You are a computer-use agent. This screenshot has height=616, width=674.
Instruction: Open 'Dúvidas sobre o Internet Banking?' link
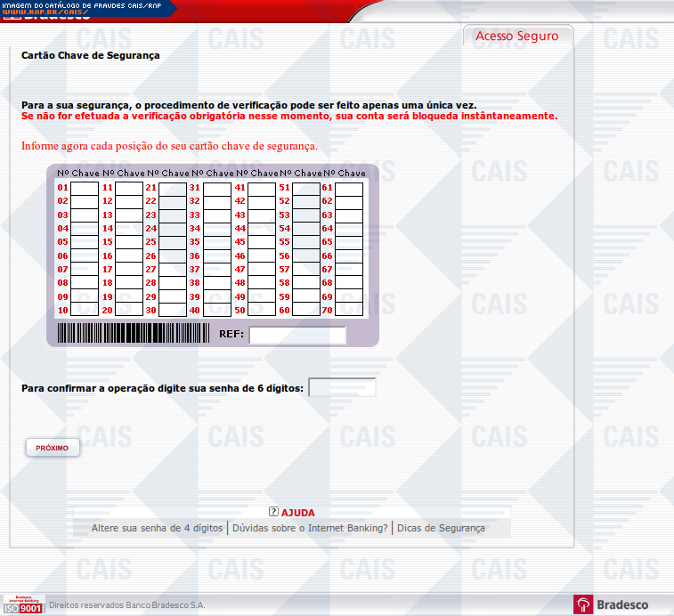310,528
